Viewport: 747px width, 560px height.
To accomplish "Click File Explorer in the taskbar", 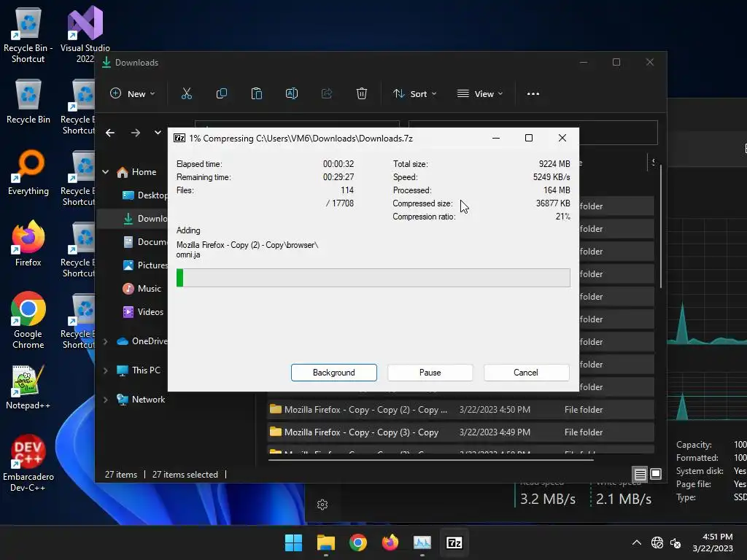I will point(326,542).
